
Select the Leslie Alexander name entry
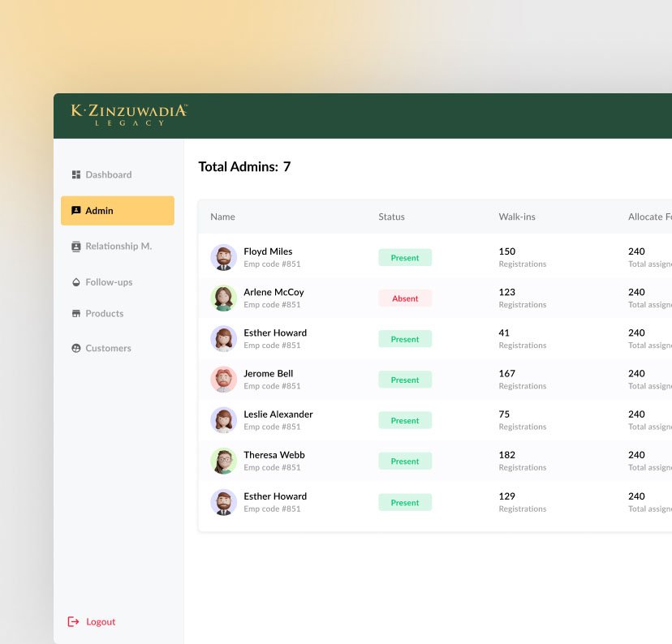click(x=278, y=414)
